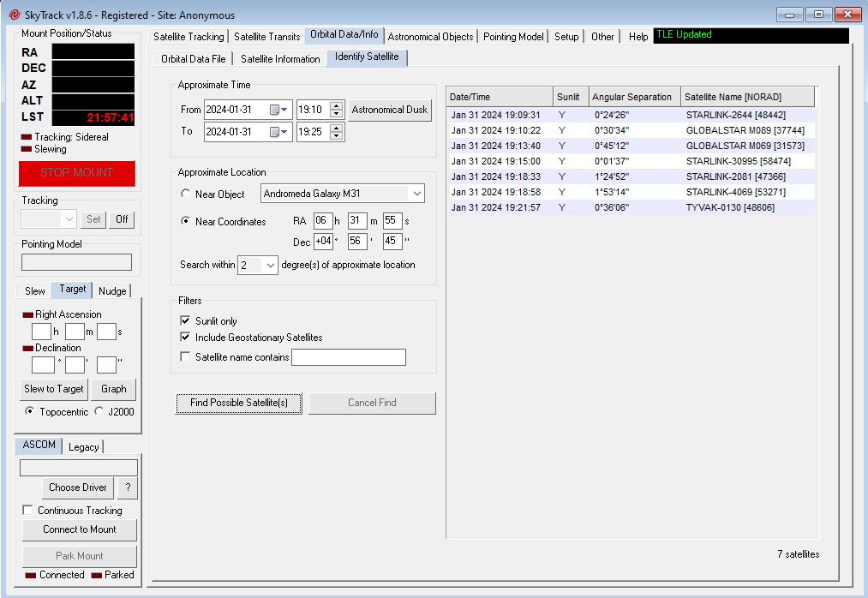Viewport: 868px width, 598px height.
Task: Select the TYVAK-0130 [48606] result row
Action: [631, 208]
